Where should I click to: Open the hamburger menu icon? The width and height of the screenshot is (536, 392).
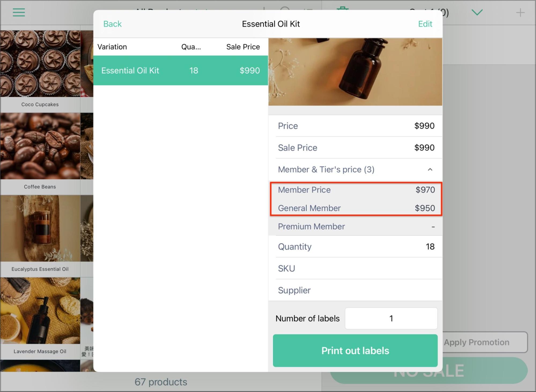click(x=19, y=12)
